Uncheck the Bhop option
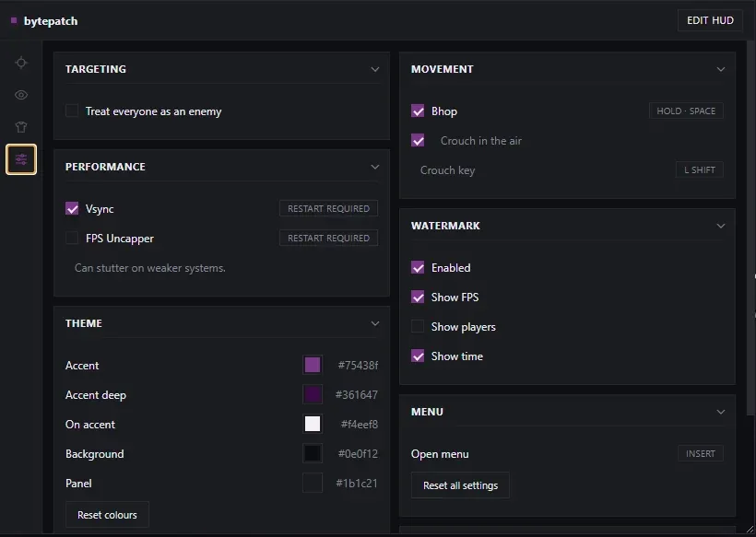The height and width of the screenshot is (537, 756). 418,111
